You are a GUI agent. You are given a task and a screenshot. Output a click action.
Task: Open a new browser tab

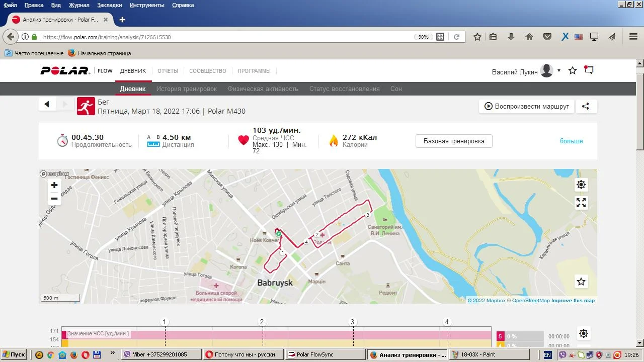click(122, 20)
